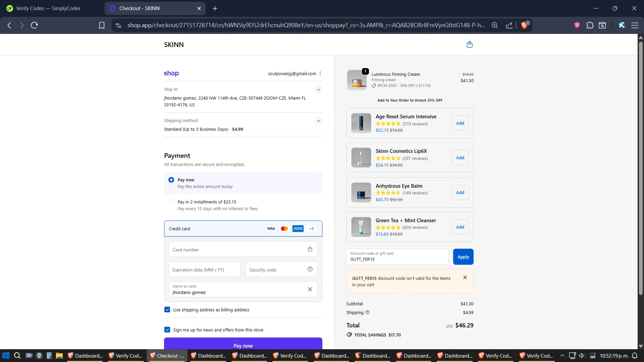Open File Explorer from the taskbar
This screenshot has height=362, width=644.
(x=59, y=356)
